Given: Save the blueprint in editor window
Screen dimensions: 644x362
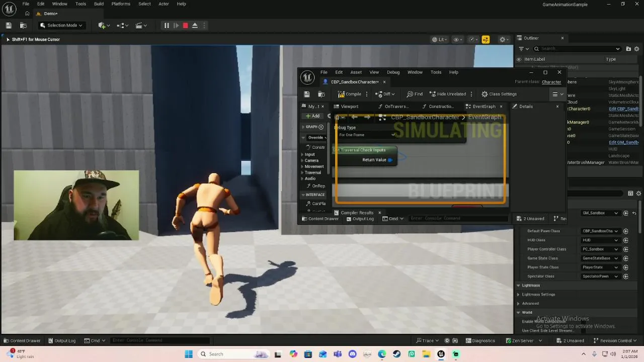Looking at the screenshot, I should click(307, 94).
